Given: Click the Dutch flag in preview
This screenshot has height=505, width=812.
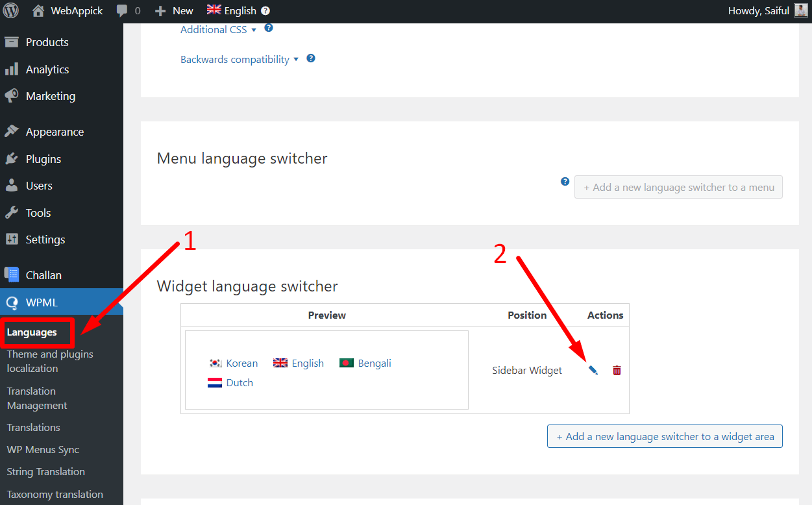Looking at the screenshot, I should pos(215,382).
